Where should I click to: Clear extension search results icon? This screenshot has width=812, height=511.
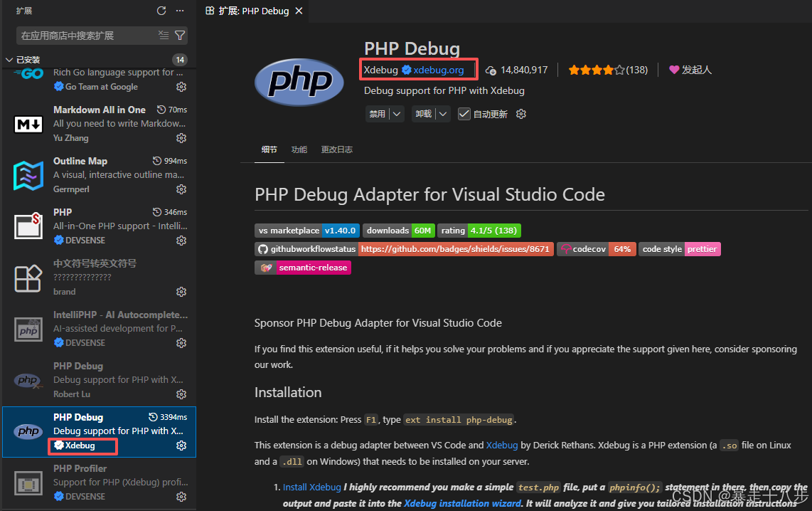[x=164, y=36]
